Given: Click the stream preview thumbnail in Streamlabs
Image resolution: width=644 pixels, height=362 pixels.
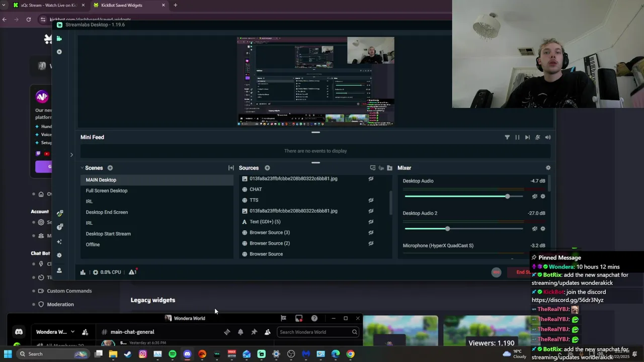Looking at the screenshot, I should (315, 81).
